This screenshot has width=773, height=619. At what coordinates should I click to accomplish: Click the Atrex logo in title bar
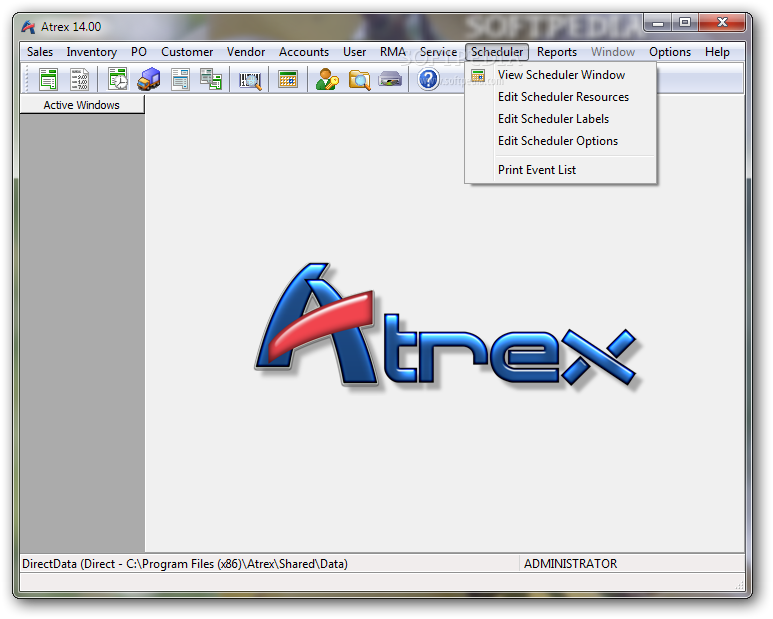(x=28, y=27)
